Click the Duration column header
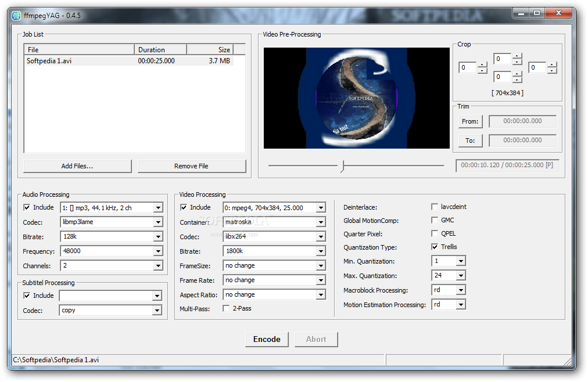 160,50
